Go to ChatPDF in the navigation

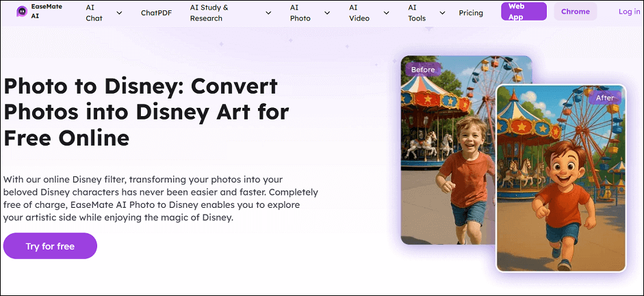tap(156, 13)
